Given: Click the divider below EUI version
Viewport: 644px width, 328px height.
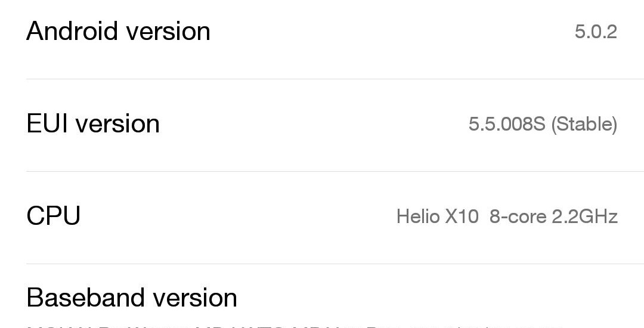Looking at the screenshot, I should tap(334, 171).
